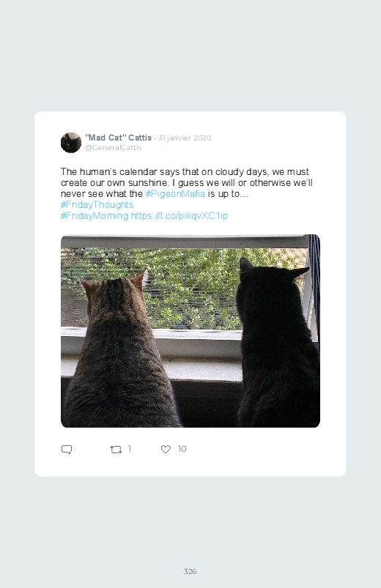The image size is (381, 588).
Task: Click the tweet text "The human's calendar"
Action: point(109,172)
